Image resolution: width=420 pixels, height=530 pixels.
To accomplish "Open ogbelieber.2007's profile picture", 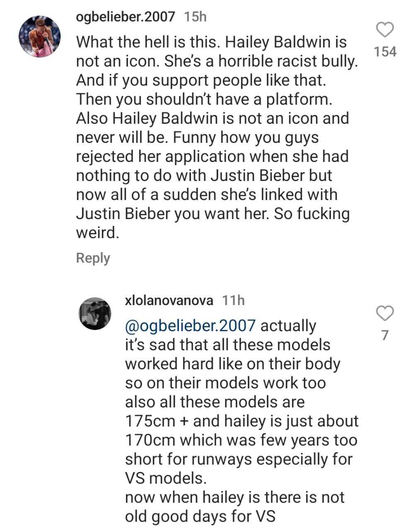I will (40, 37).
